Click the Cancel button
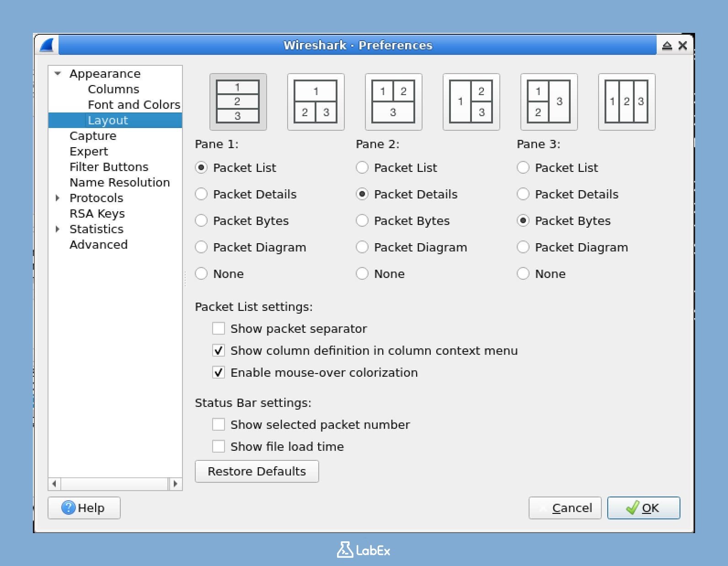The image size is (728, 566). pos(565,508)
